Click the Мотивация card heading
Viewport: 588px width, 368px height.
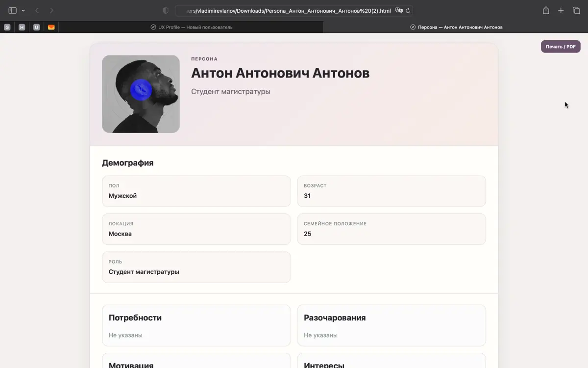tap(131, 365)
